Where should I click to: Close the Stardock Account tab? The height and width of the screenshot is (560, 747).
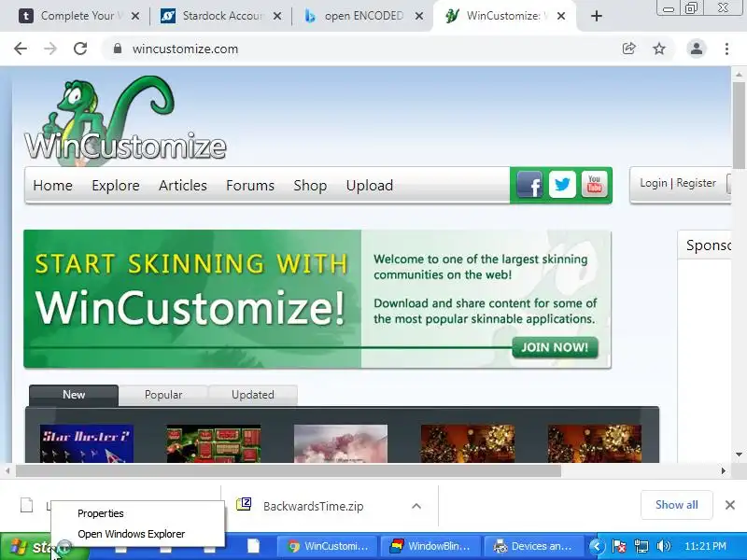point(277,16)
